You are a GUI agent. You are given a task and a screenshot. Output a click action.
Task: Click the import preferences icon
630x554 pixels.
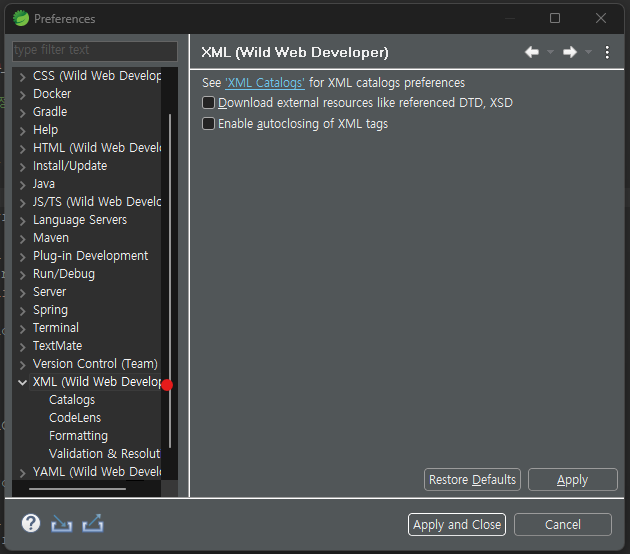(x=61, y=523)
